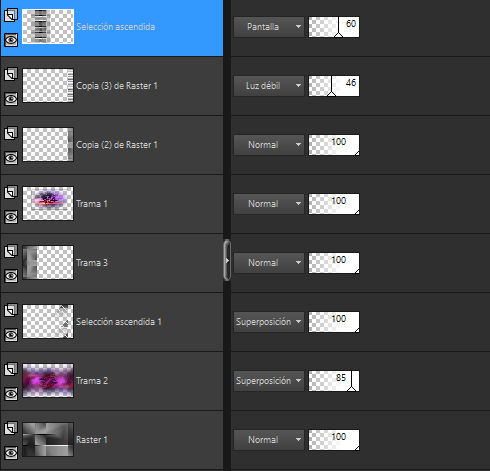Image resolution: width=490 pixels, height=471 pixels.
Task: Click layer type icon of Raster 1
Action: (11, 428)
